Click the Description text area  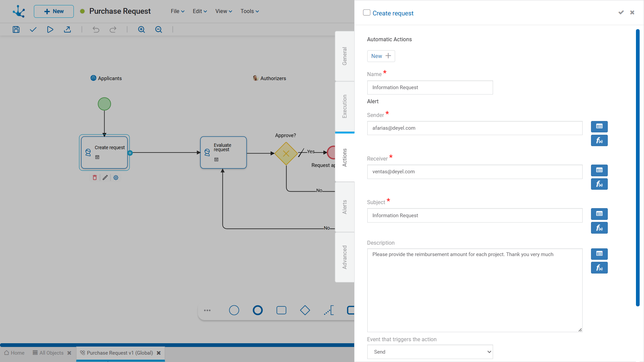[475, 290]
